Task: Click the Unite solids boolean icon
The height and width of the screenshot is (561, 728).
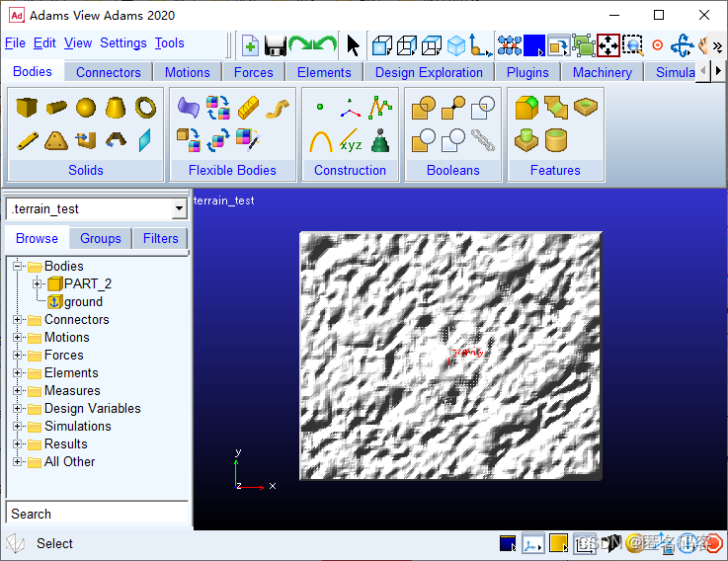Action: (424, 108)
